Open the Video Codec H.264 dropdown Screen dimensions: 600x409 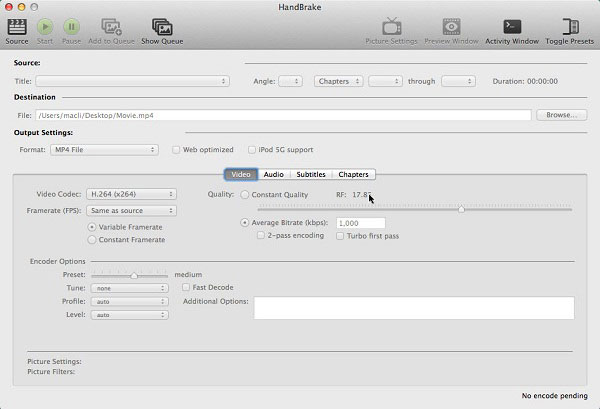pos(131,194)
